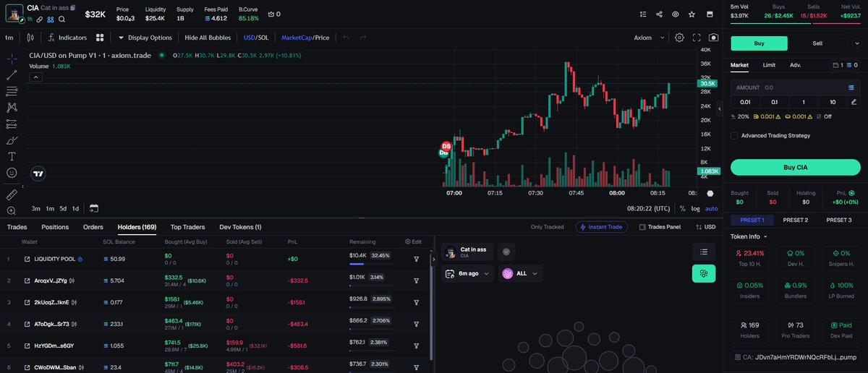Select the Adv. order tab
Viewport: 868px width, 373px height.
tap(795, 65)
